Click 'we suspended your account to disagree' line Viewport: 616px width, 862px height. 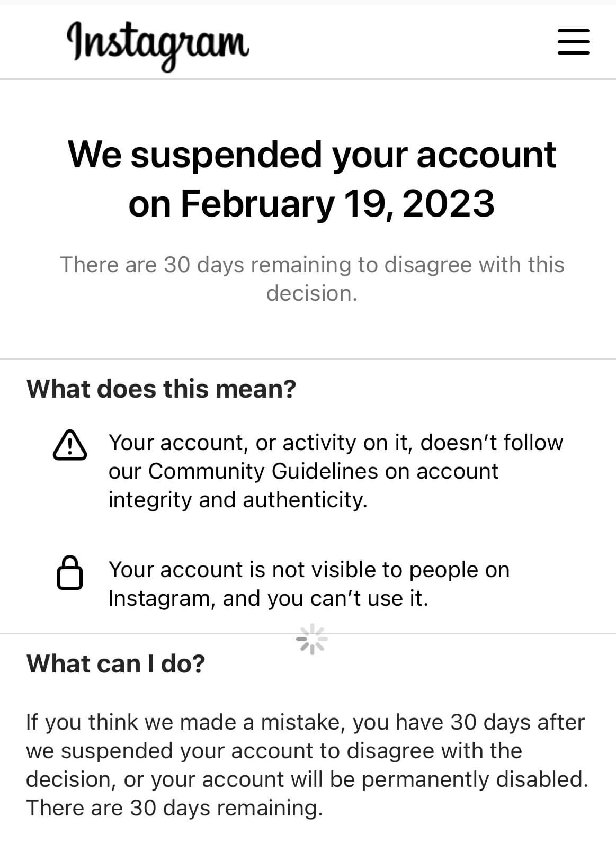coord(274,751)
